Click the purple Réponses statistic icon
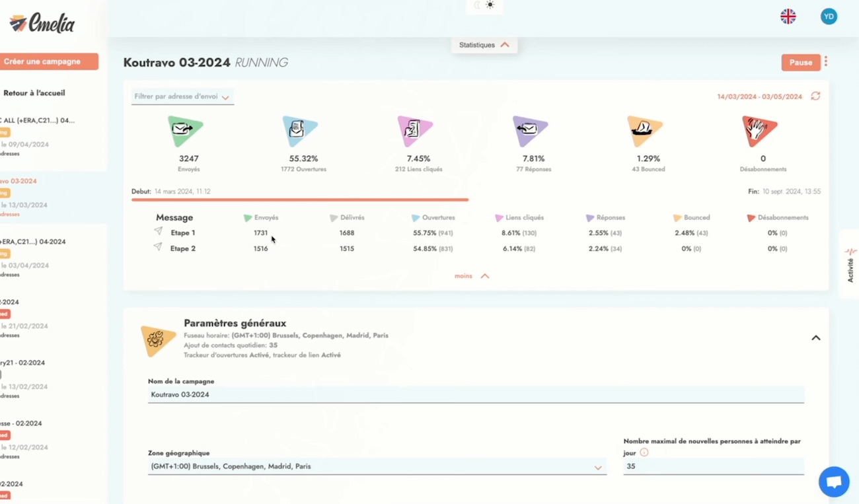This screenshot has width=859, height=504. (530, 131)
